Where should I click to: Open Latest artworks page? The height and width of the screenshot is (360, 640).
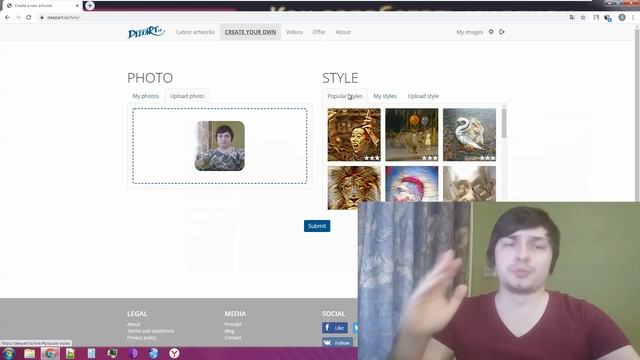click(x=196, y=32)
